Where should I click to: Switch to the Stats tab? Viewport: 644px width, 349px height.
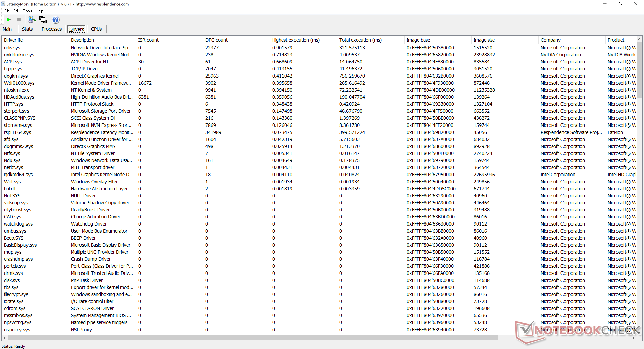[28, 29]
